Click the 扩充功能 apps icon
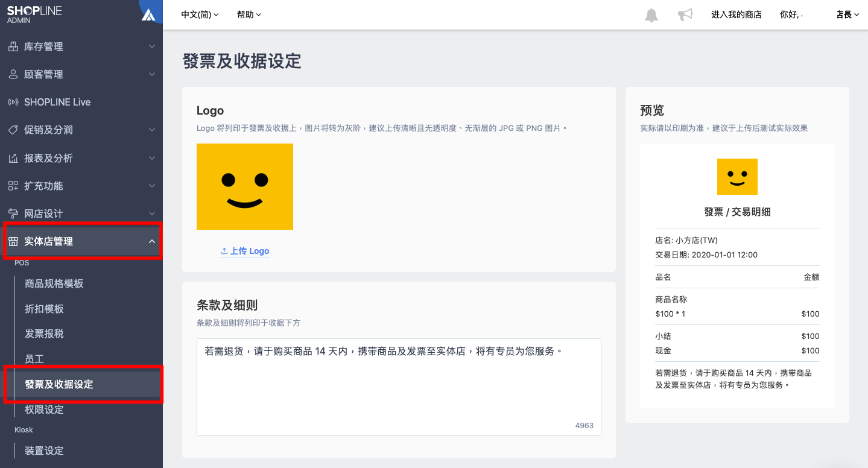The height and width of the screenshot is (468, 868). 13,186
